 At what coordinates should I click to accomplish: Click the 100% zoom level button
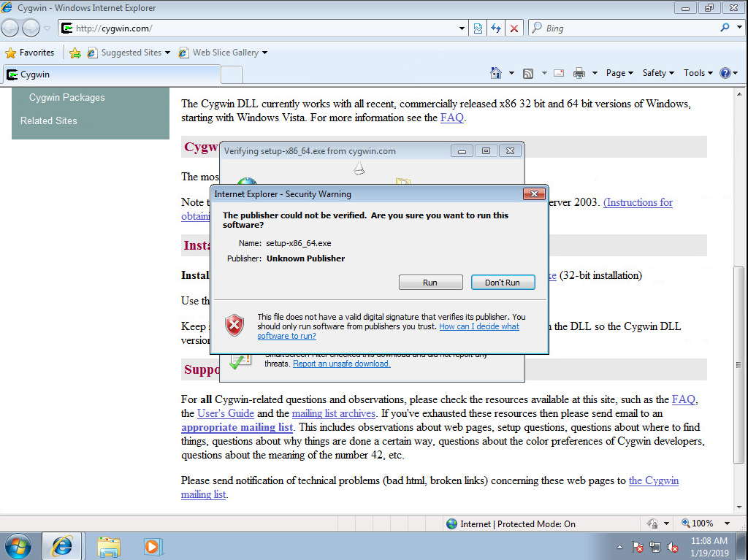click(698, 523)
